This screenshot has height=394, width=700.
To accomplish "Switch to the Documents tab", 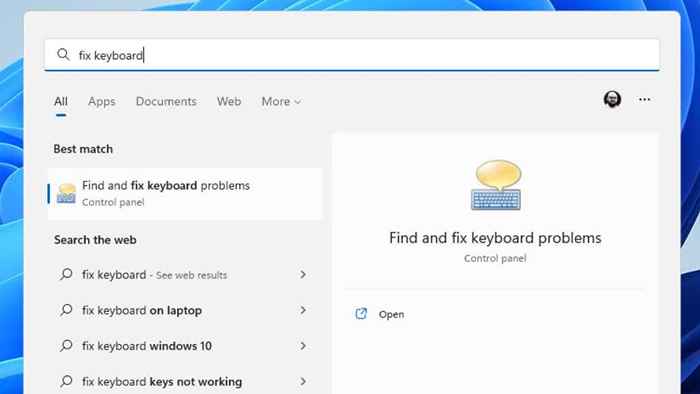I will tap(166, 102).
